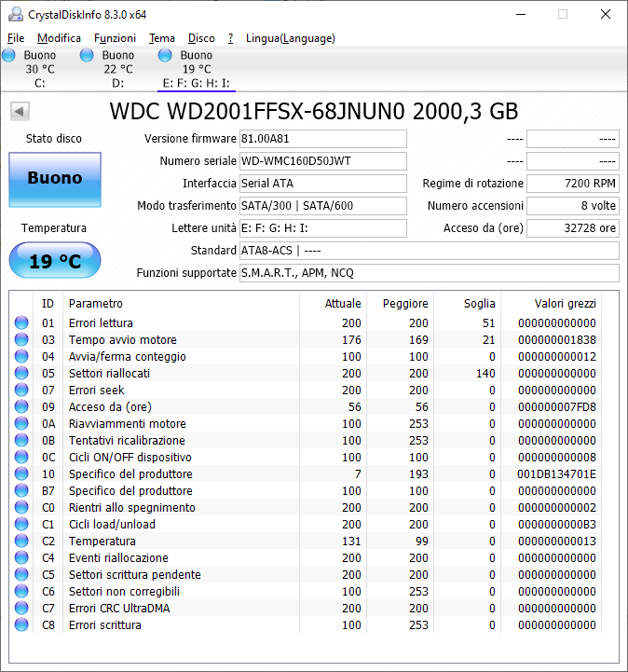Click the Valori grezzi column header
Screen dimensions: 628x672
(552, 304)
